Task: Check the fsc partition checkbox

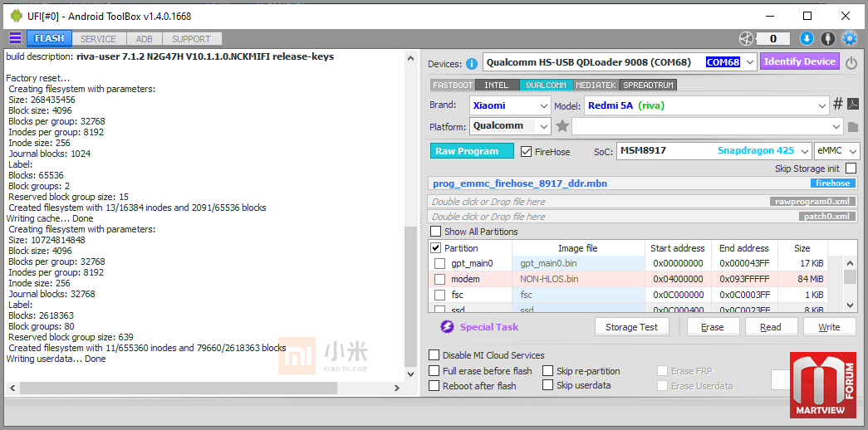Action: click(x=439, y=295)
